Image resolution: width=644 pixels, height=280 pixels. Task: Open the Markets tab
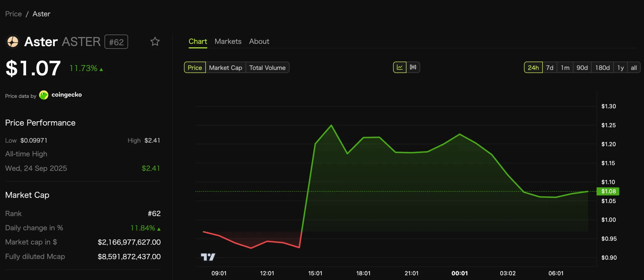tap(228, 41)
